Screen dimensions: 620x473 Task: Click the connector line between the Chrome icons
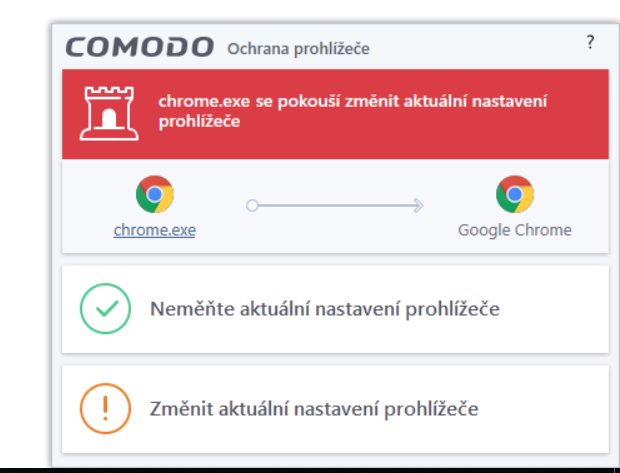[x=335, y=205]
